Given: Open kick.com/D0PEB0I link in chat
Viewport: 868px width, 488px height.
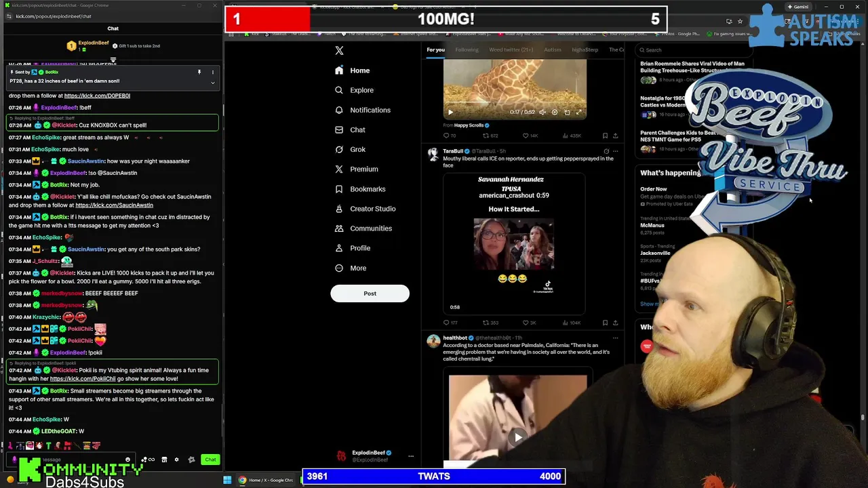Looking at the screenshot, I should (97, 96).
